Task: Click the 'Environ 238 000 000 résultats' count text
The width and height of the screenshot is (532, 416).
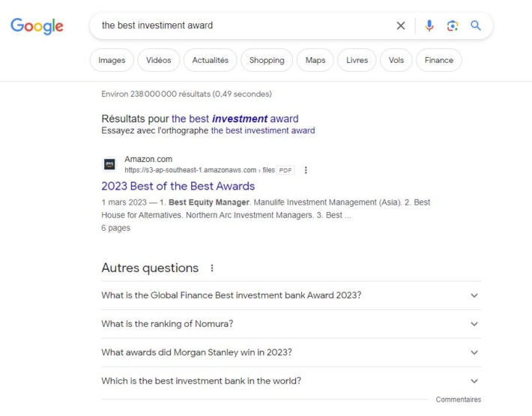Action: [187, 94]
